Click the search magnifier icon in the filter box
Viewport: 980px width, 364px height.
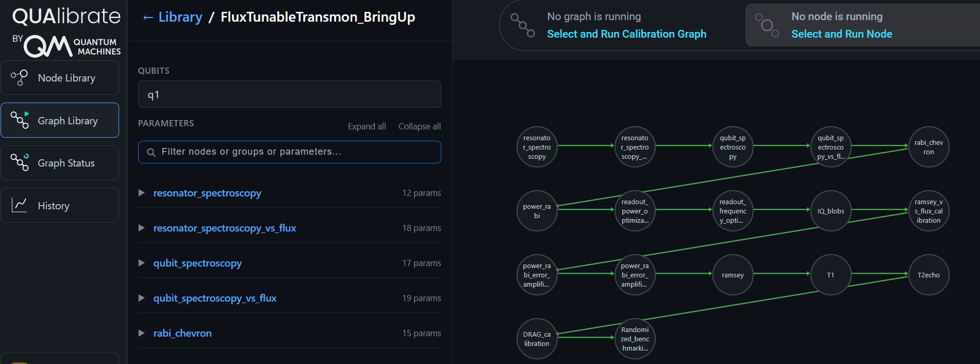151,152
